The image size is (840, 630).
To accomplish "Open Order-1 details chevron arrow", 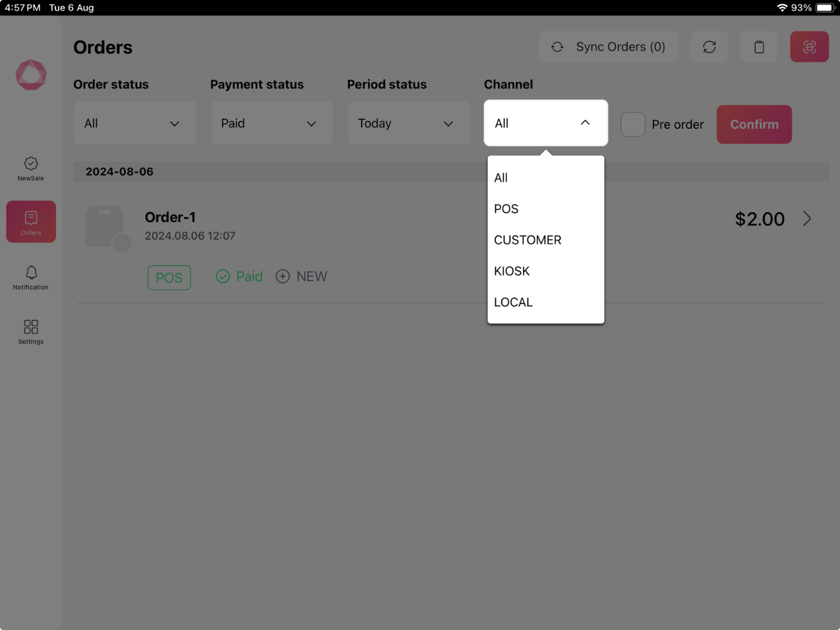I will tap(807, 219).
